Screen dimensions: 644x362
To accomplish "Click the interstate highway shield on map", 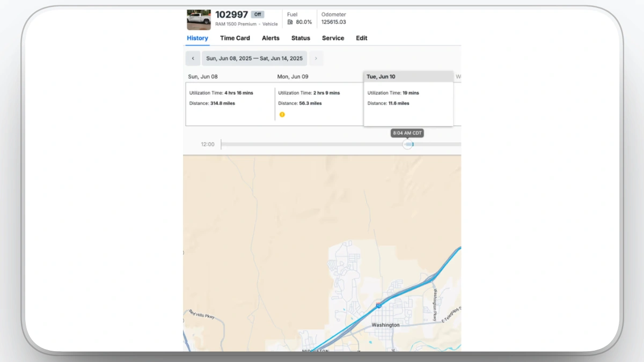I will click(x=379, y=306).
